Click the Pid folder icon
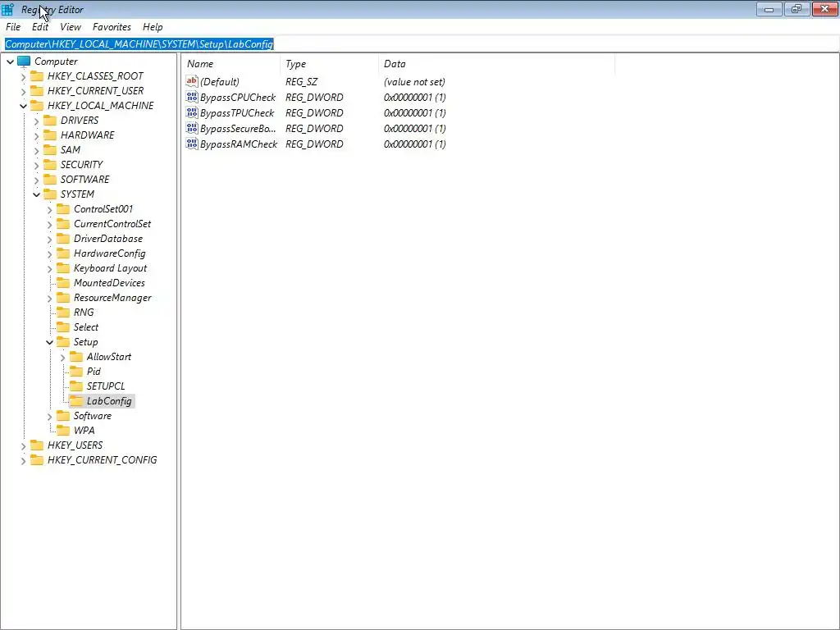 coord(76,372)
